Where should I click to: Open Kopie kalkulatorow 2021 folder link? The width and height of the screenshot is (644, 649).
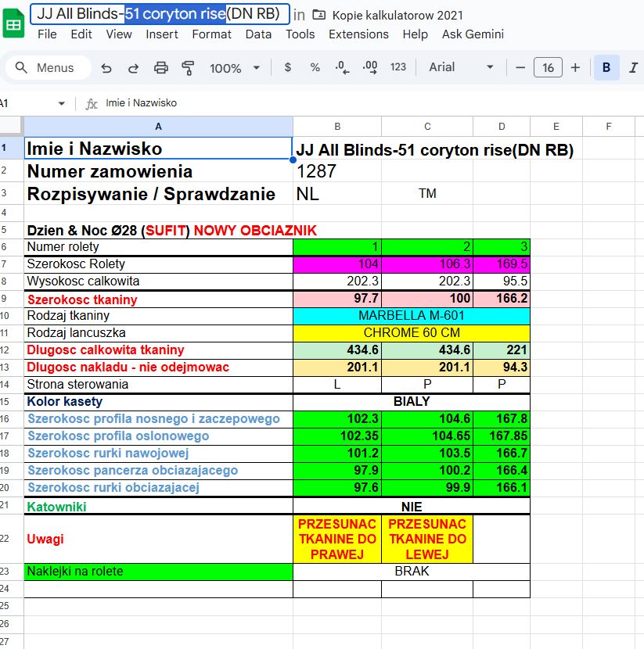397,15
